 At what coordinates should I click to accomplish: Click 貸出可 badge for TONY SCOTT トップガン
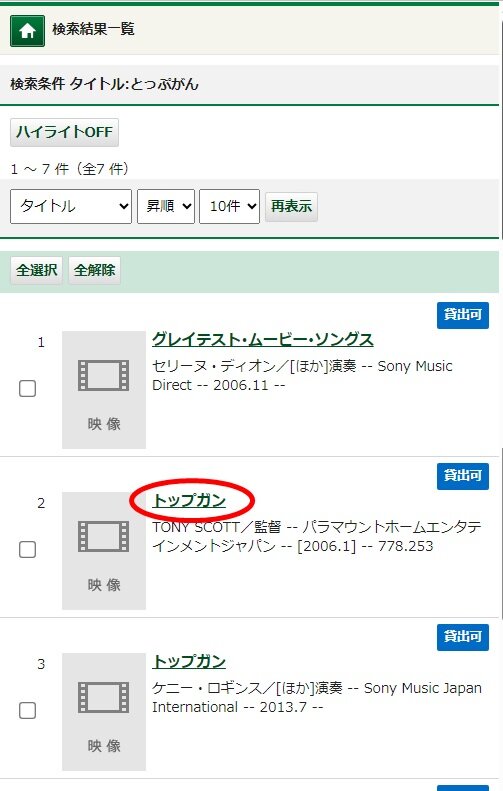(x=463, y=476)
